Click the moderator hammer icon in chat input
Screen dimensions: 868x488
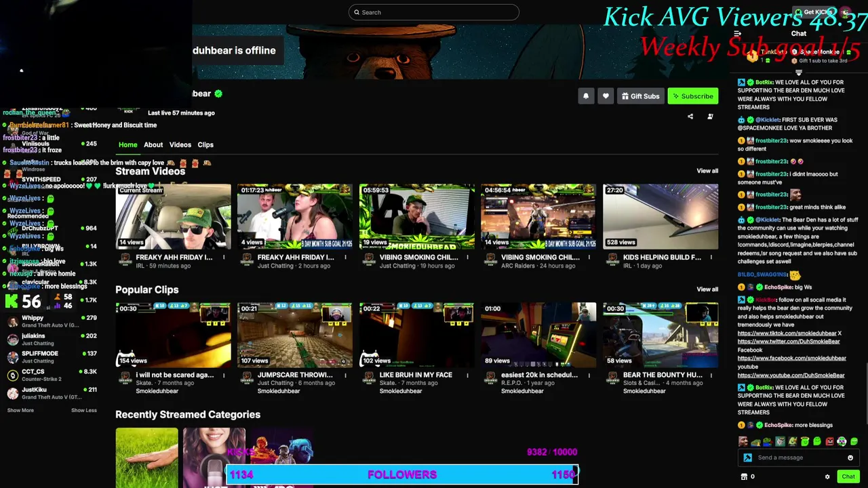pos(748,457)
